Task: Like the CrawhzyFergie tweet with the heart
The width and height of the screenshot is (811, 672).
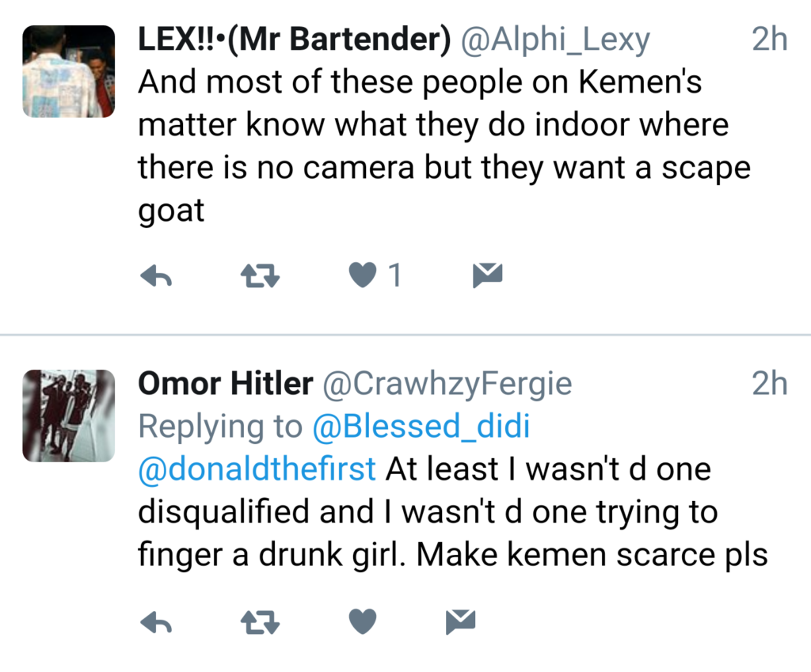Action: coord(363,622)
